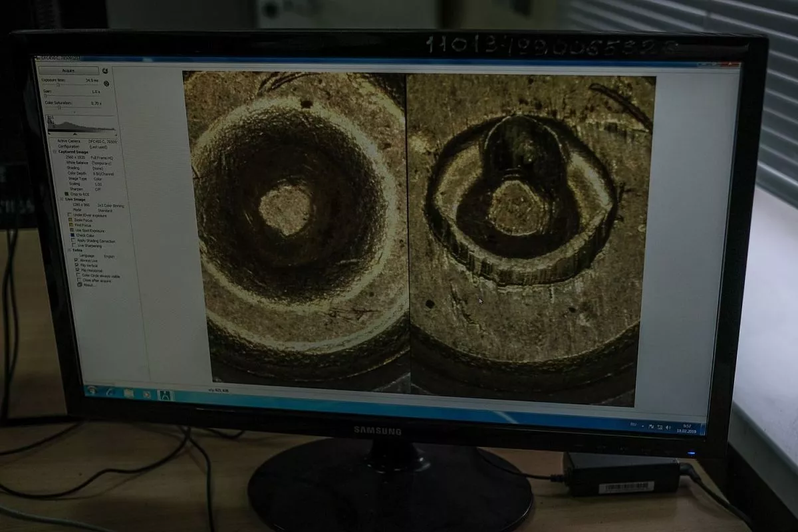798x532 pixels.
Task: Adjust the Exposure time slider
Action: tap(59, 85)
